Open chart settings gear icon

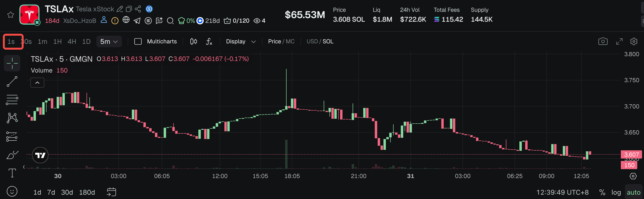633,41
